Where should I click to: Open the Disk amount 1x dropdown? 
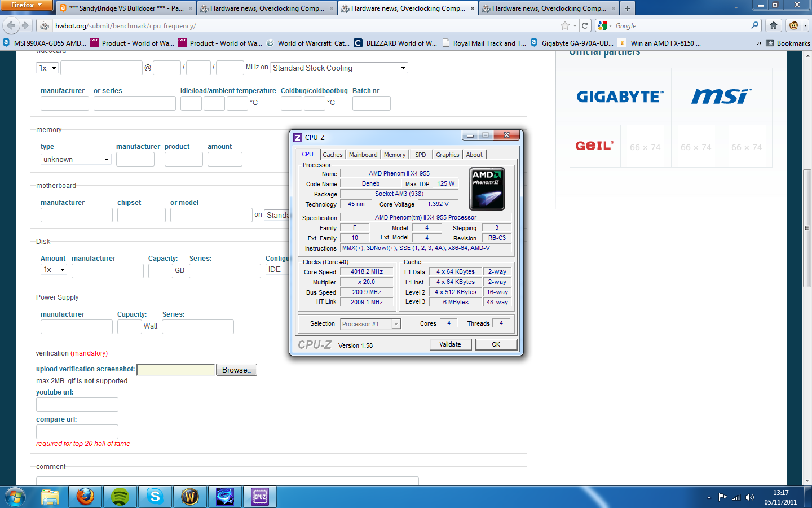pyautogui.click(x=54, y=269)
